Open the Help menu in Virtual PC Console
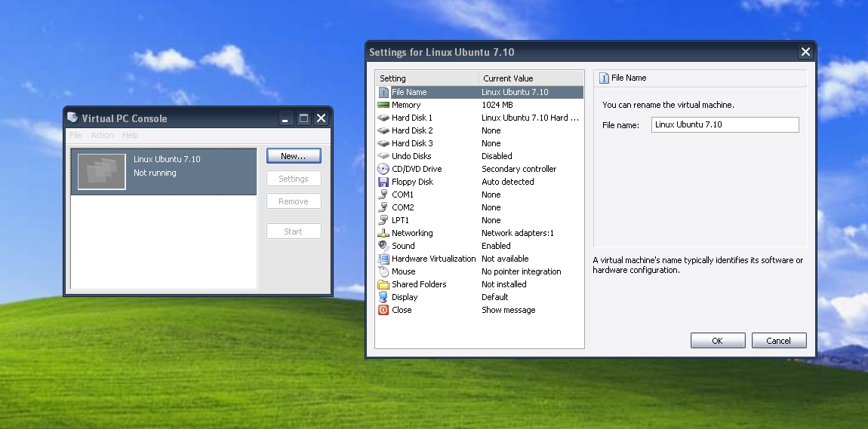 click(130, 135)
